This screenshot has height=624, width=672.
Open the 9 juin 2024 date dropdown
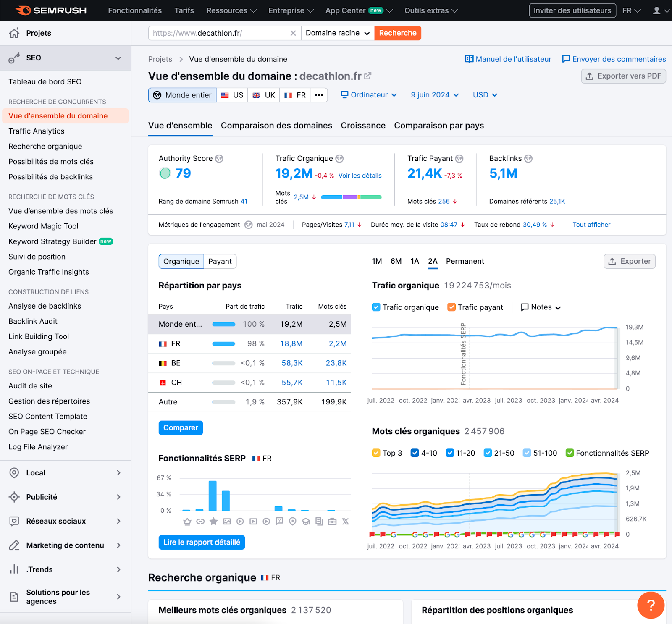(x=435, y=95)
